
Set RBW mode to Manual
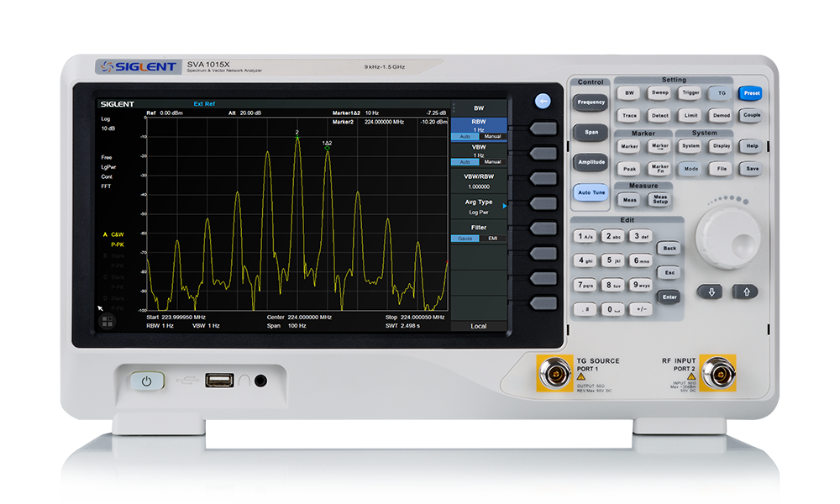tap(492, 137)
